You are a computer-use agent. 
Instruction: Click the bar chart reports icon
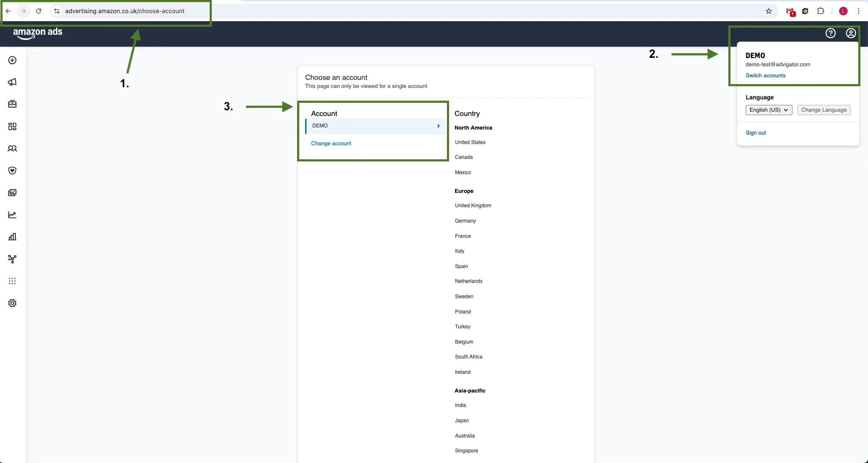click(x=12, y=237)
